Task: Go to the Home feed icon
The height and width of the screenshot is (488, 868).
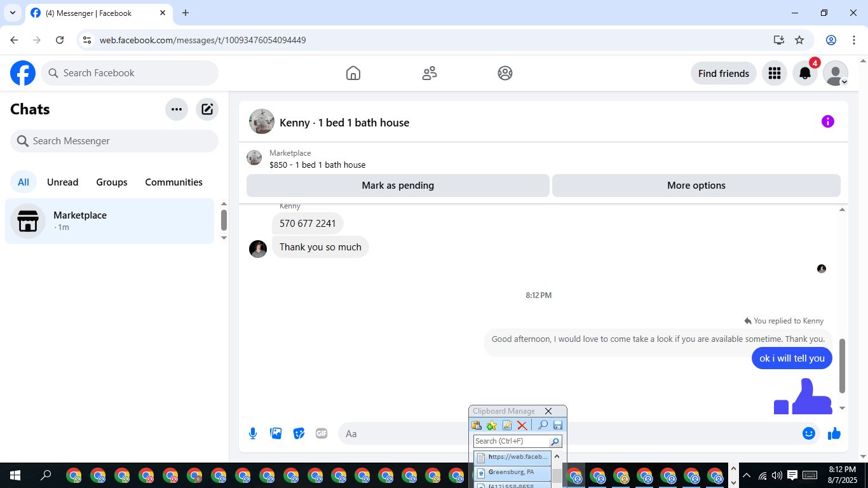Action: [x=353, y=73]
